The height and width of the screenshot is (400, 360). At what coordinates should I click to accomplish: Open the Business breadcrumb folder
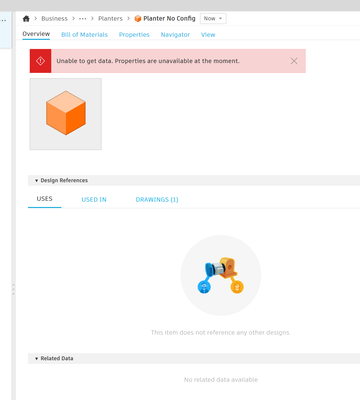tap(54, 19)
